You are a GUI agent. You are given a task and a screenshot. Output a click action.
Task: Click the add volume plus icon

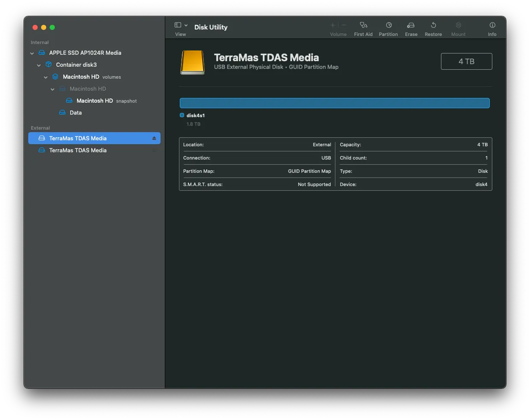tap(333, 25)
